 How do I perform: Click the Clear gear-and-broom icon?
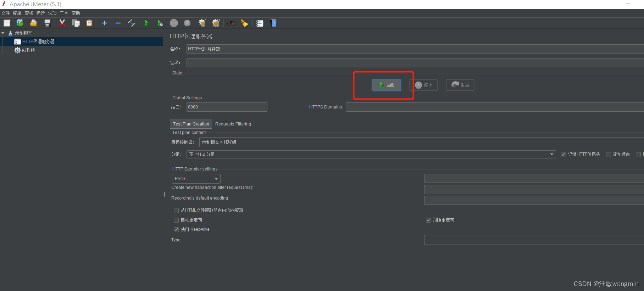point(202,23)
